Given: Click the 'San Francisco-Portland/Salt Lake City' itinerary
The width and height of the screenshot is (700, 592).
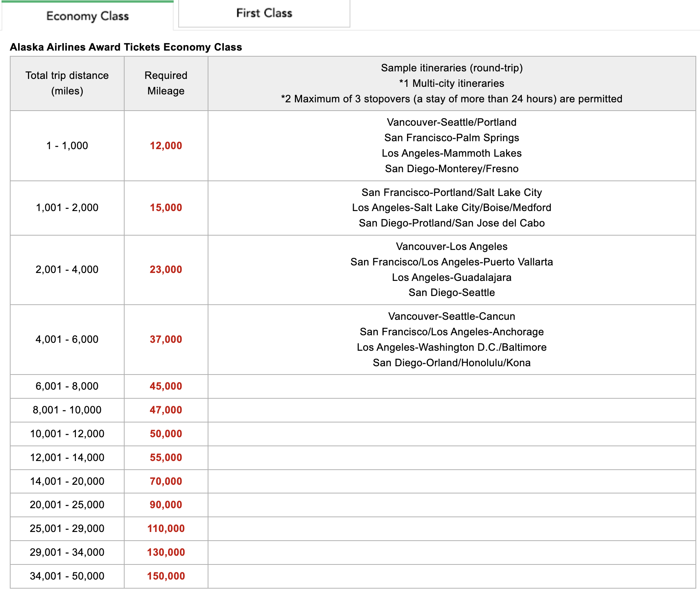Looking at the screenshot, I should pos(452,193).
